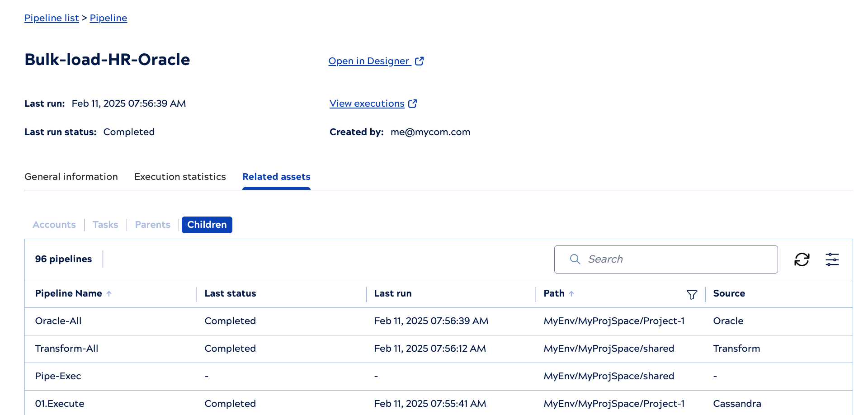Click the refresh icon beside the search box
868x415 pixels.
802,259
